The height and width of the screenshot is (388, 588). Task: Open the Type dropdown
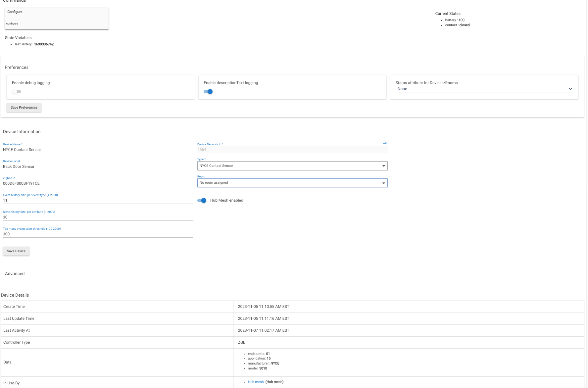(292, 166)
